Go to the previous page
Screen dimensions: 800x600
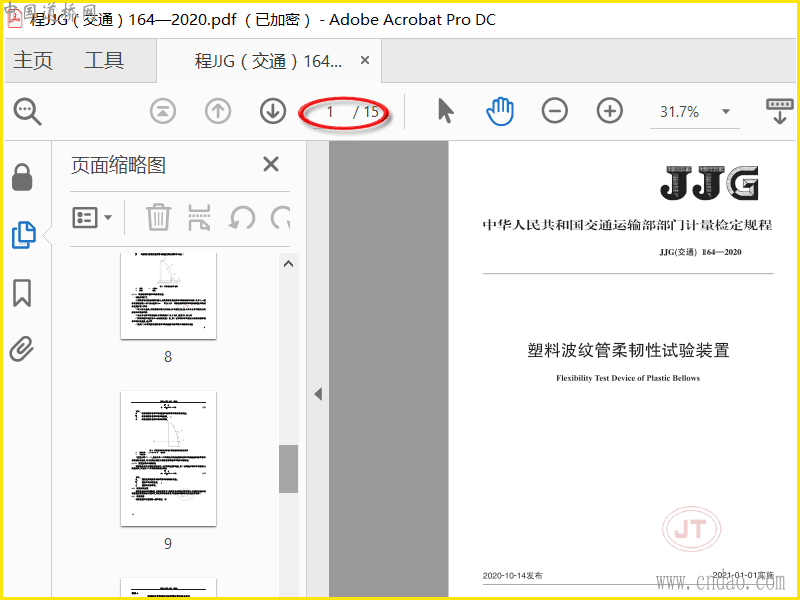(x=218, y=111)
